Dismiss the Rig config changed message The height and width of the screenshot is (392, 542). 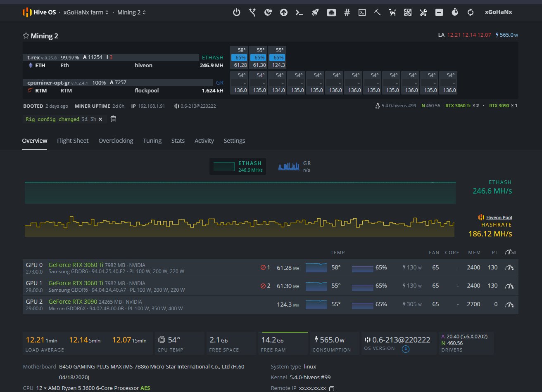click(100, 119)
